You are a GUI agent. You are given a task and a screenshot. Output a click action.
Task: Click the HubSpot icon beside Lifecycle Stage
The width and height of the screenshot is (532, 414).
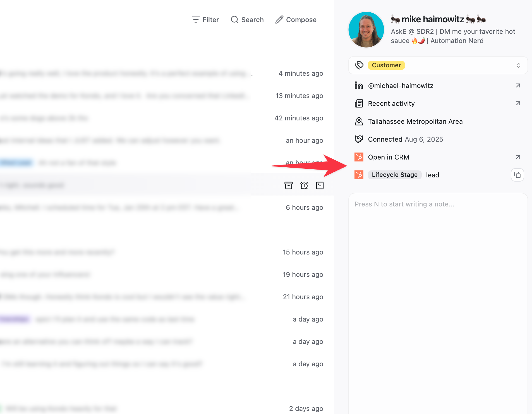click(358, 175)
